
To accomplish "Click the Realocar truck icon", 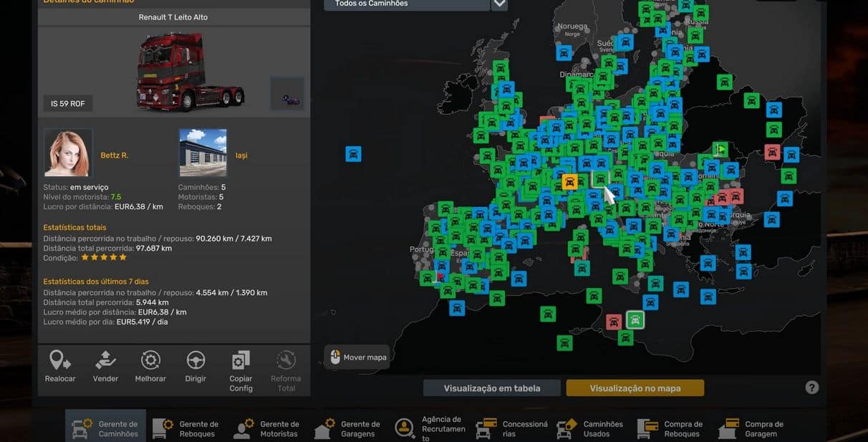I will (60, 360).
